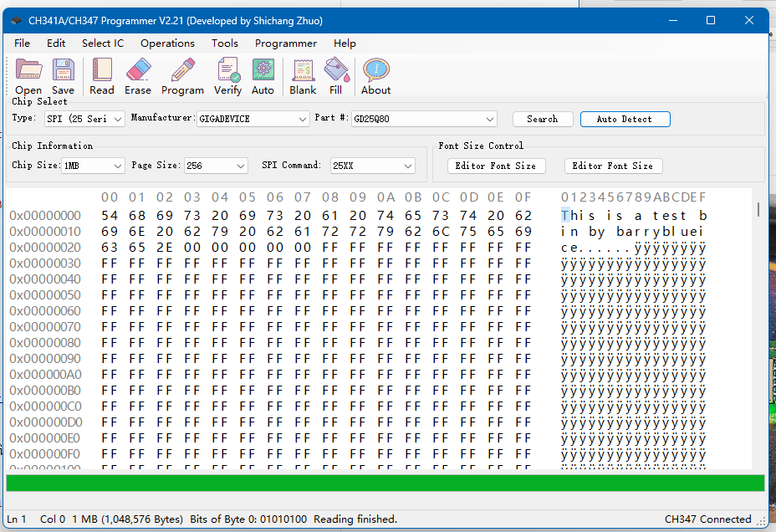Open the Help menu
The width and height of the screenshot is (776, 532).
[345, 43]
